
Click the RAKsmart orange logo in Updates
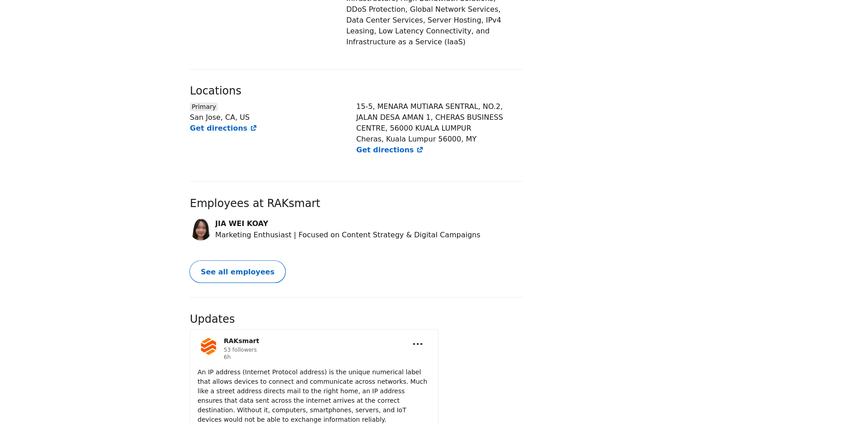pos(208,346)
